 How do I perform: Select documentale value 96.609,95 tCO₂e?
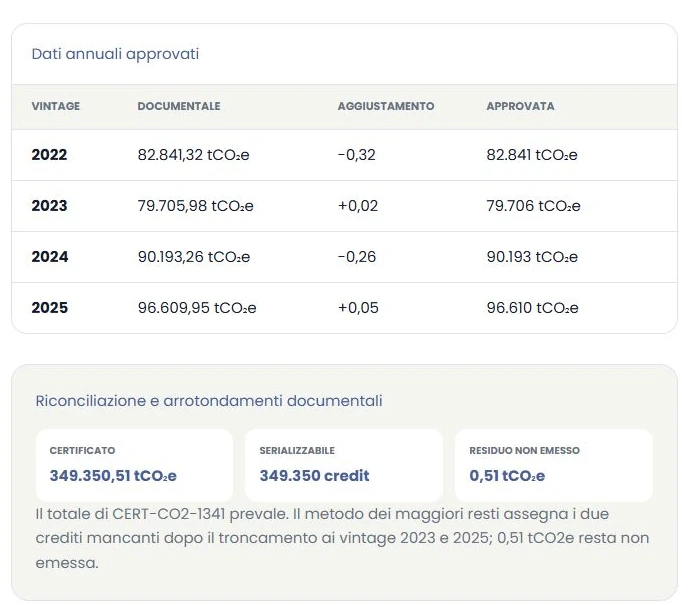tap(197, 308)
